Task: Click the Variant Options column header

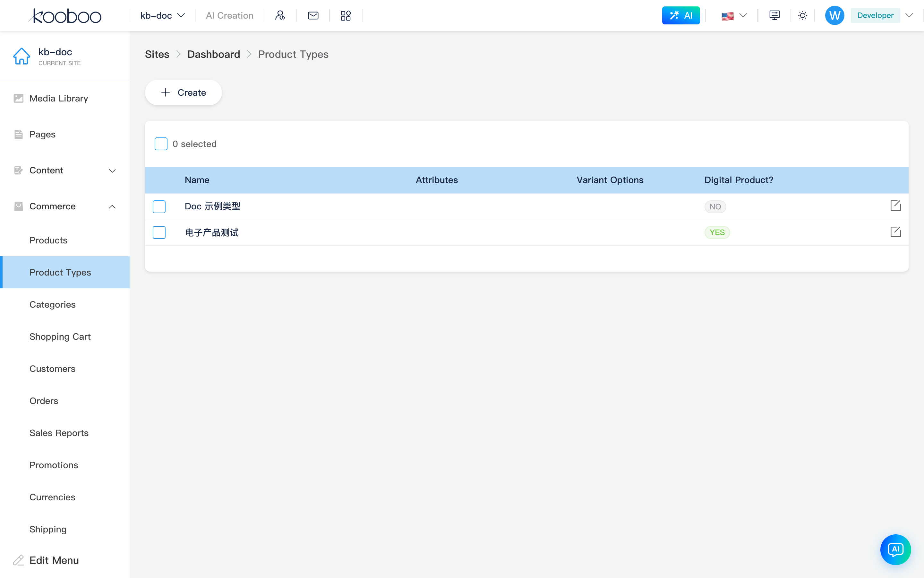Action: pos(610,180)
